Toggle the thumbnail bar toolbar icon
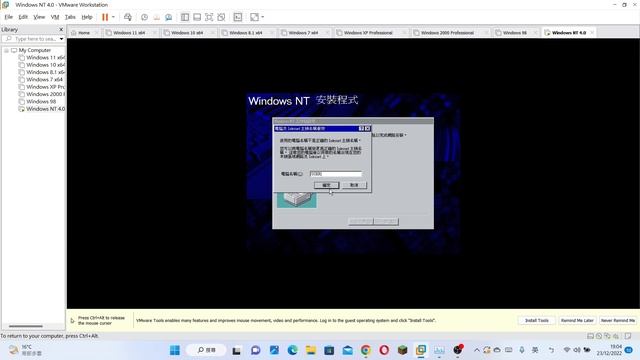Screen dimensions: 640x360 tap(197, 17)
